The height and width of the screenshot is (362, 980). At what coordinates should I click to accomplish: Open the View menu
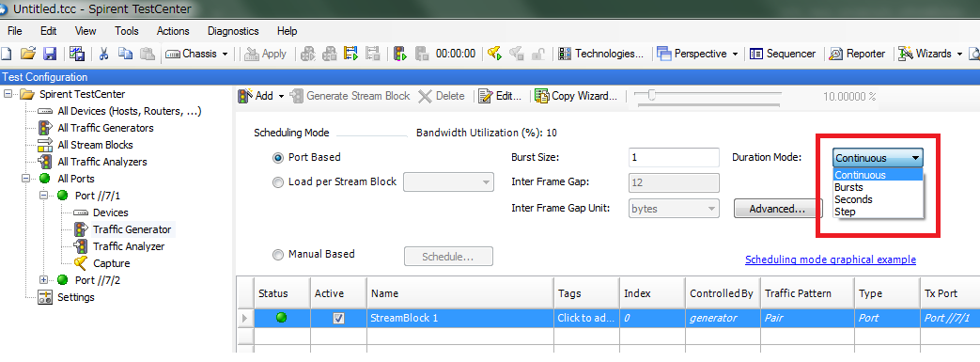[x=86, y=31]
